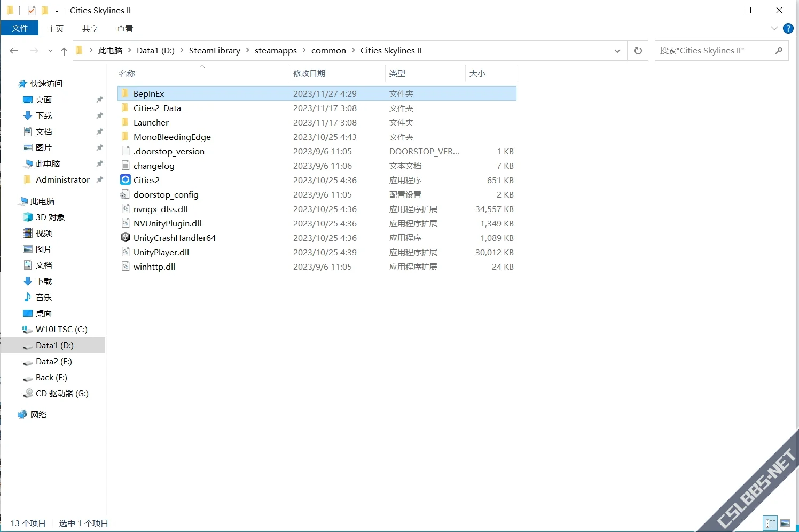This screenshot has width=799, height=532.
Task: Switch to large icons view layout
Action: [785, 523]
